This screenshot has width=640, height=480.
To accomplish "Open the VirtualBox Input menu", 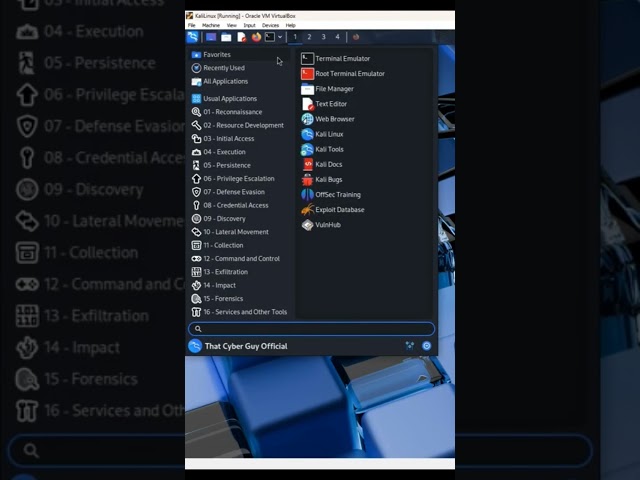I will pyautogui.click(x=249, y=25).
